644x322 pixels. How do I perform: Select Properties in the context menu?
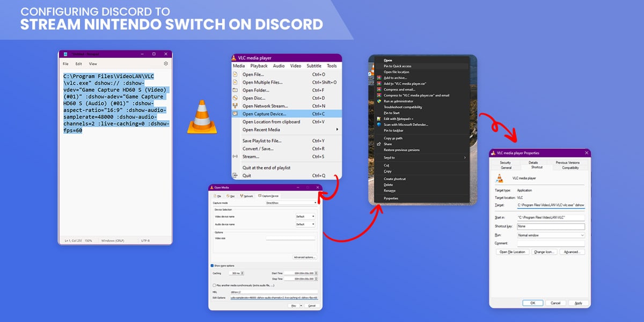(x=391, y=199)
